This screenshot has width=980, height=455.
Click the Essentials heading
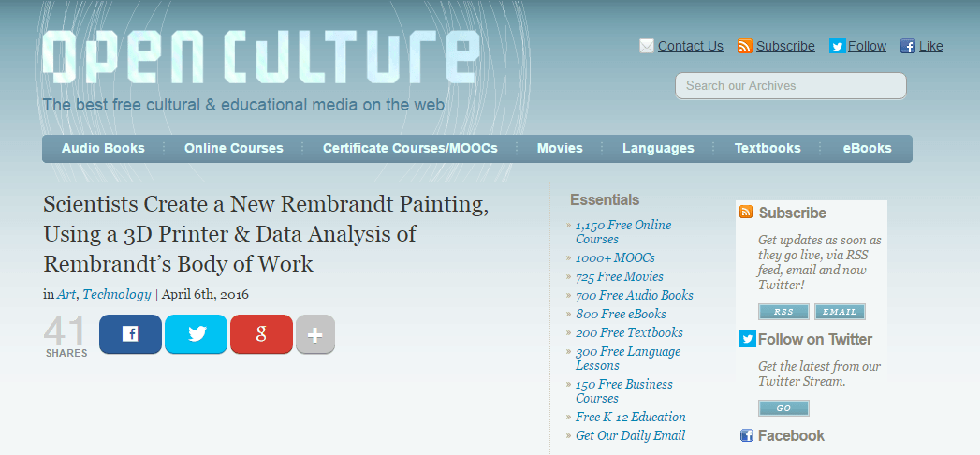(x=605, y=200)
